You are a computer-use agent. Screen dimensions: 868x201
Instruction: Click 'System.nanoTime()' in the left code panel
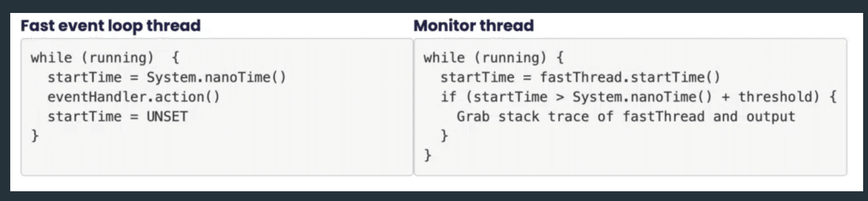(216, 77)
